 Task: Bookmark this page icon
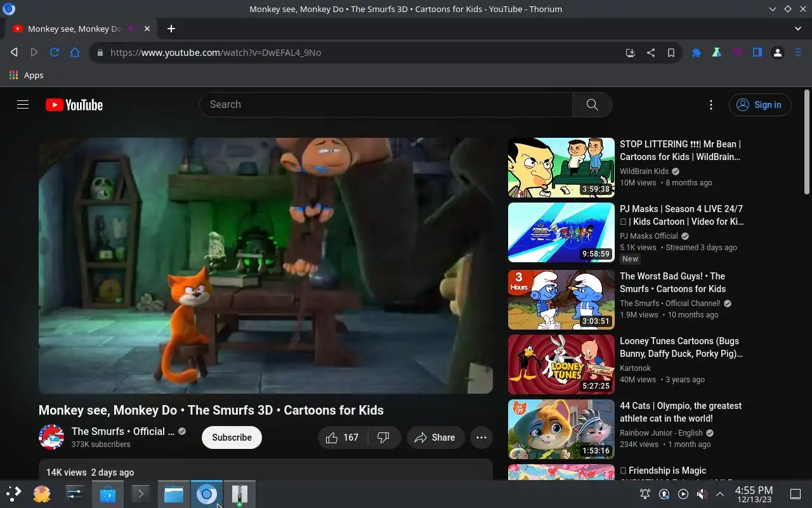click(x=671, y=53)
